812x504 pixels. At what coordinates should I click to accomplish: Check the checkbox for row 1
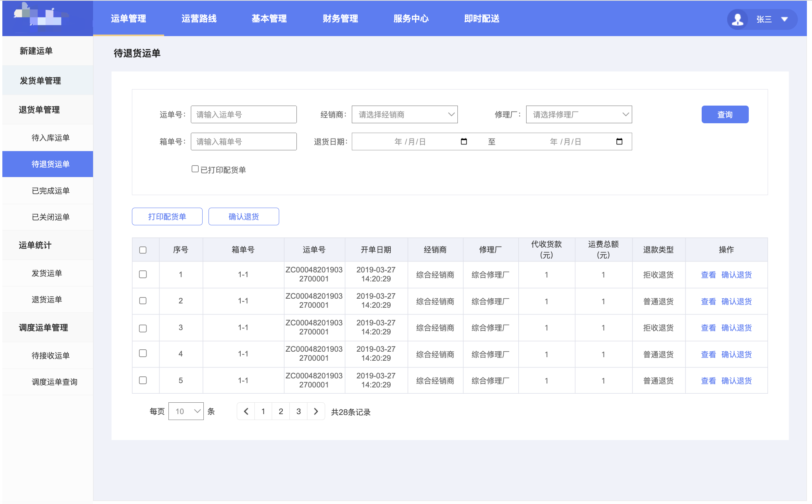[143, 274]
